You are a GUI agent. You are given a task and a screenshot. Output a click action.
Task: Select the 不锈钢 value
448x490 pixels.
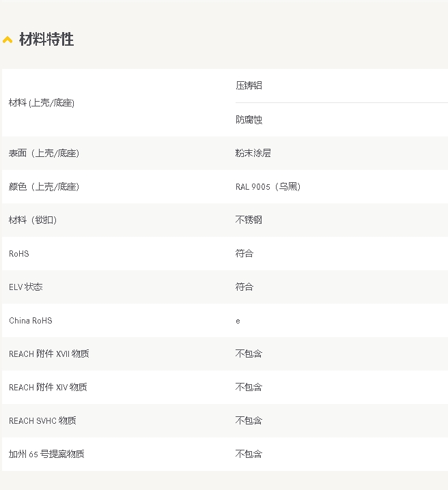point(249,220)
